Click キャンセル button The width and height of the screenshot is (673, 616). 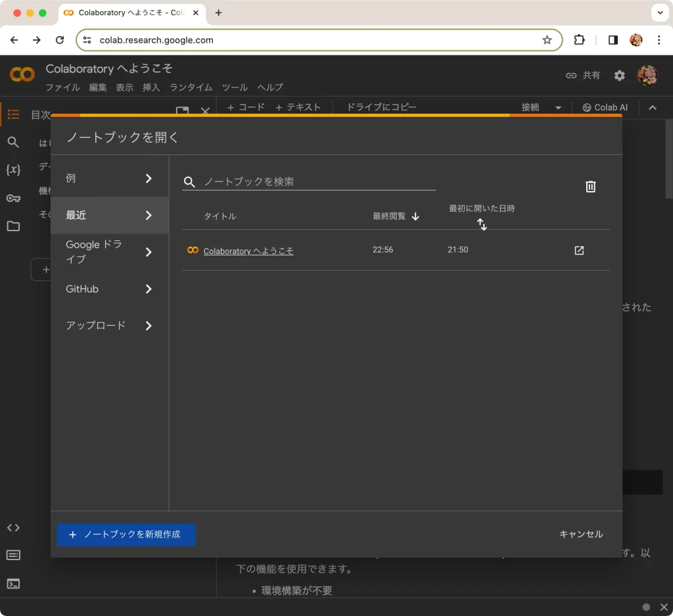click(x=581, y=534)
